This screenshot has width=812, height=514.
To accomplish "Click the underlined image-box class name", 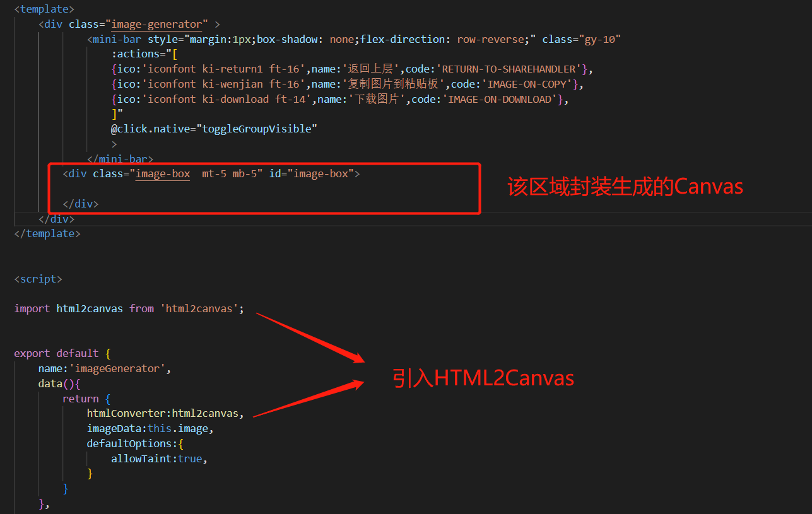I will tap(162, 173).
